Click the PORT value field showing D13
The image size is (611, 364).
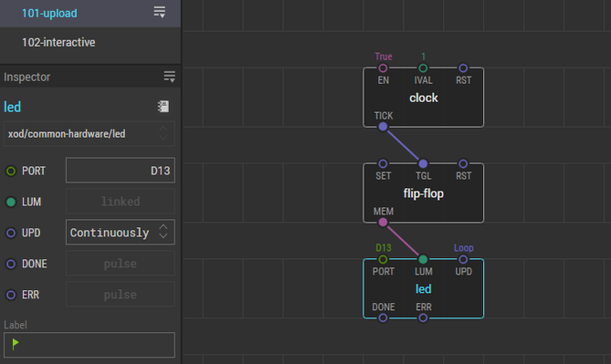(x=121, y=170)
